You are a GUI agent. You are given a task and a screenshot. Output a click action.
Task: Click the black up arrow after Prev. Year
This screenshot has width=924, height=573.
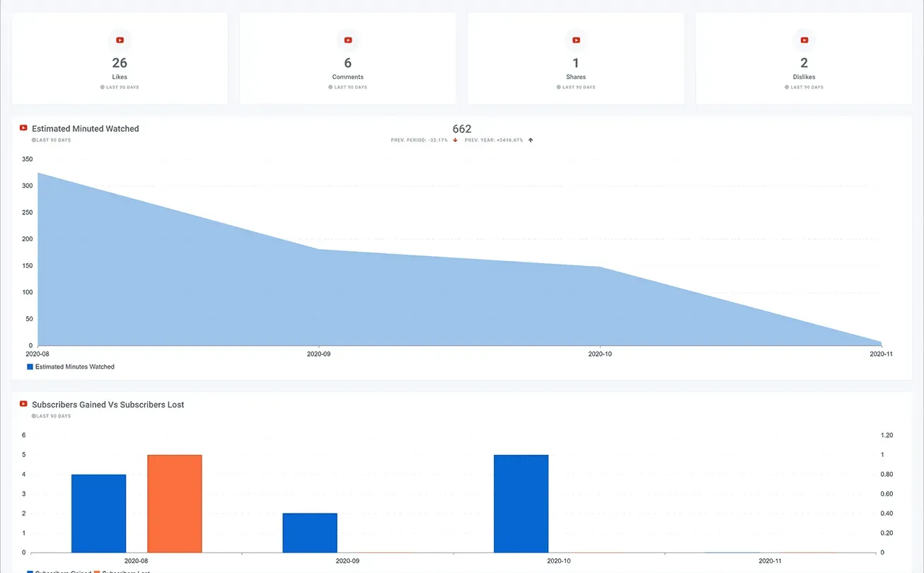(531, 140)
